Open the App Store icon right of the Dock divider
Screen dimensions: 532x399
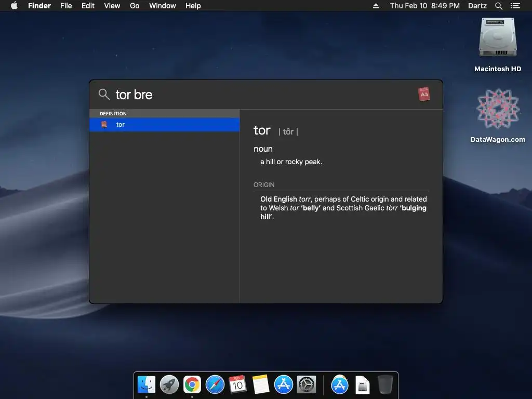coord(340,385)
